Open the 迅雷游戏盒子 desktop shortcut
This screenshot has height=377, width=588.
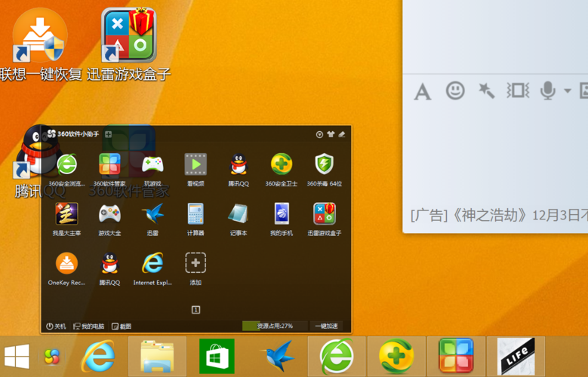[x=128, y=44]
